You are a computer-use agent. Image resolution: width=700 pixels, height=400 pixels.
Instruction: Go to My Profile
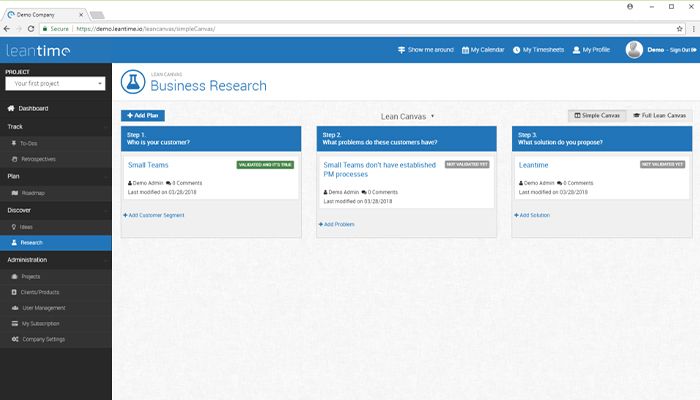pos(591,50)
